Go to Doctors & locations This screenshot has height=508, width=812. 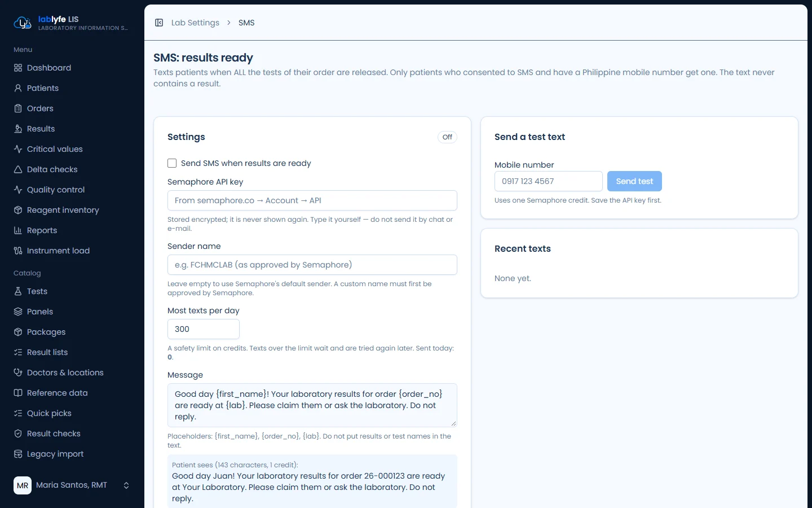tap(72, 373)
